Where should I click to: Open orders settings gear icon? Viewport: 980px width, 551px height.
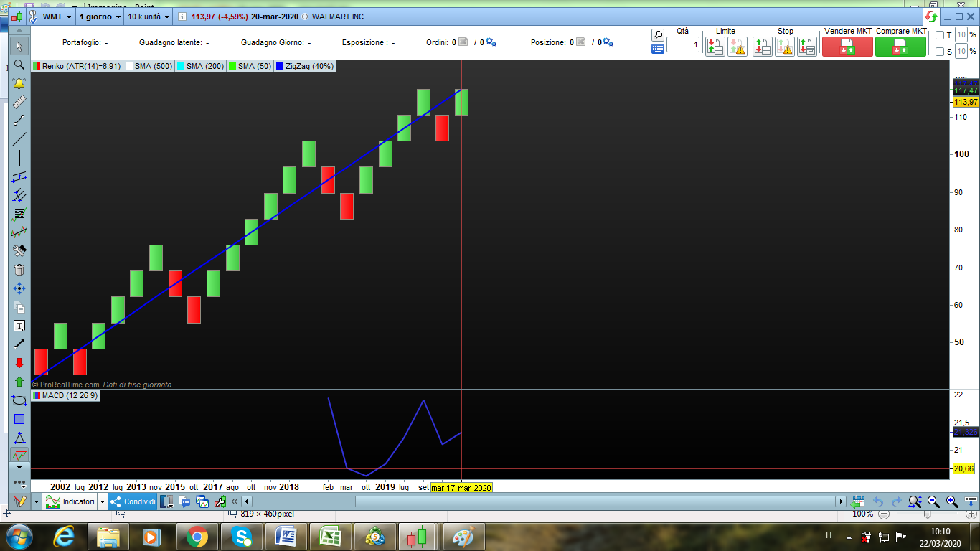click(491, 42)
